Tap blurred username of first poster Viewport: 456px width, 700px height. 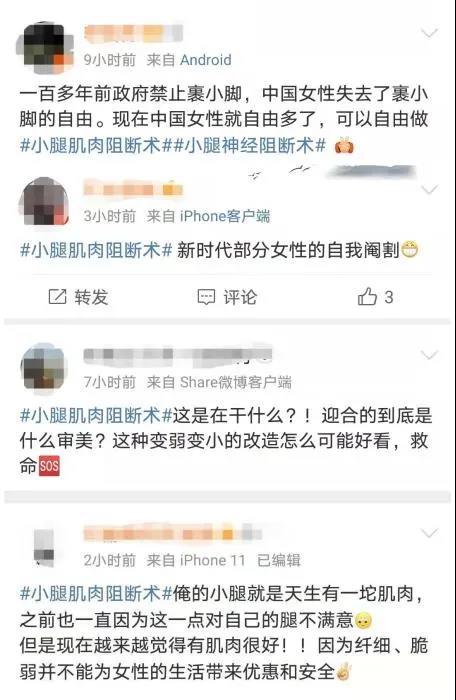pos(134,33)
